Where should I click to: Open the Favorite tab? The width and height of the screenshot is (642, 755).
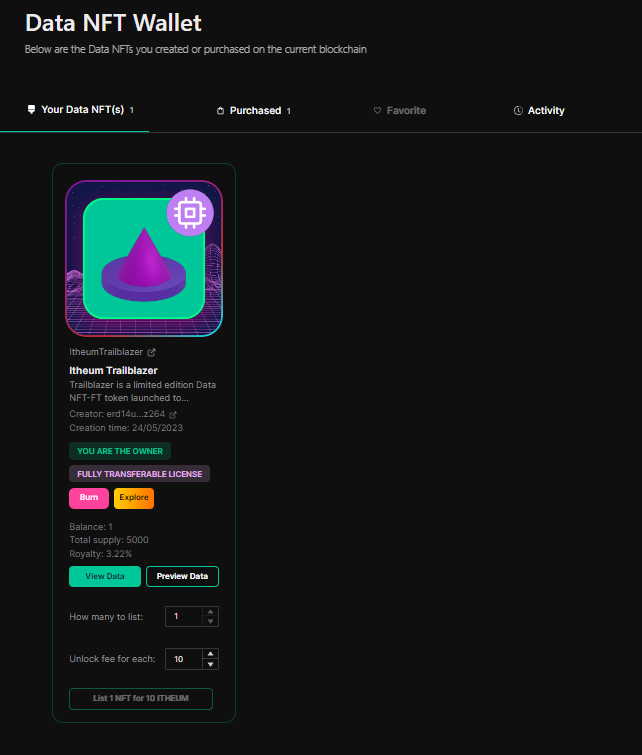pyautogui.click(x=400, y=111)
